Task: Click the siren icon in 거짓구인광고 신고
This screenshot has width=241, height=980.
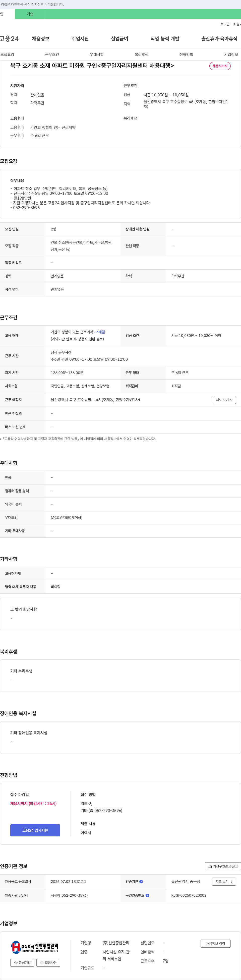Action: (210, 866)
